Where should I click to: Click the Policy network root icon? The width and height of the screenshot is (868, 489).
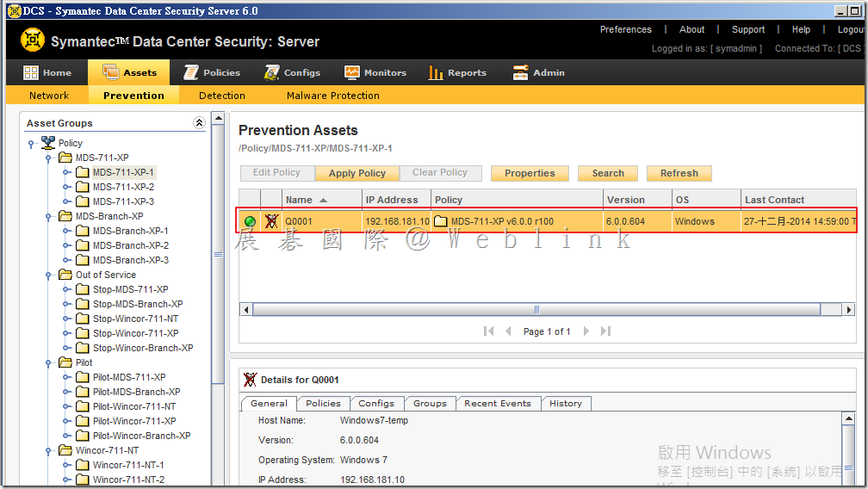pos(48,143)
